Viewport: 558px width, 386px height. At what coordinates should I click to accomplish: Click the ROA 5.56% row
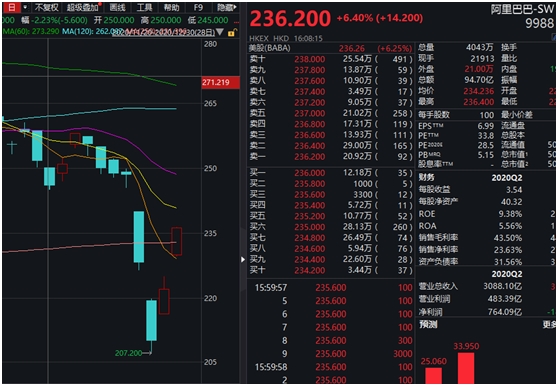(x=470, y=226)
